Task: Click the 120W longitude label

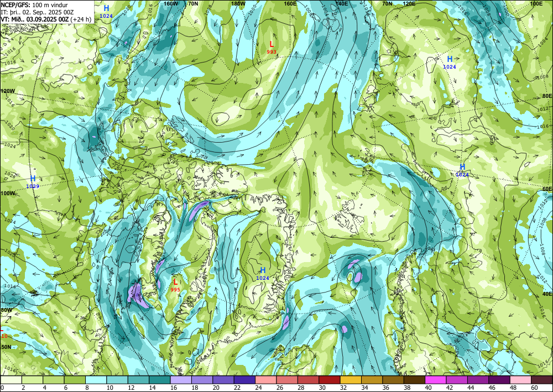Action: 7,91
